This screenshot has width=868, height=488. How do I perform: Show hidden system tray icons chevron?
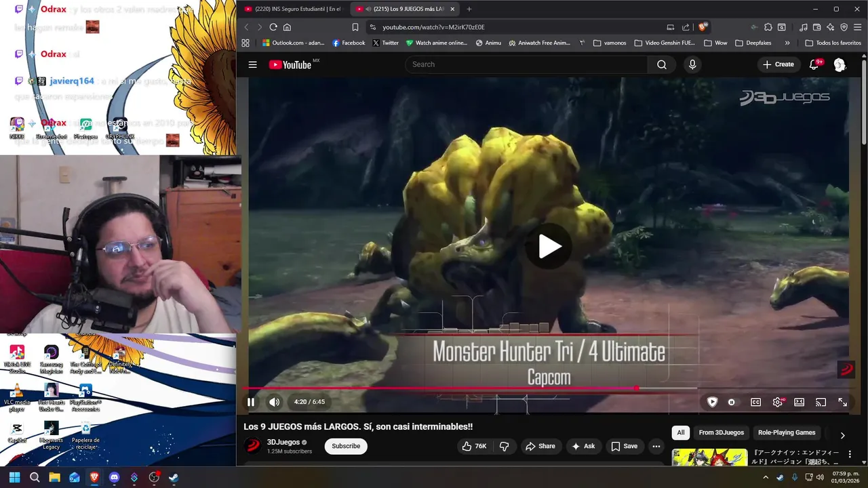tap(766, 477)
